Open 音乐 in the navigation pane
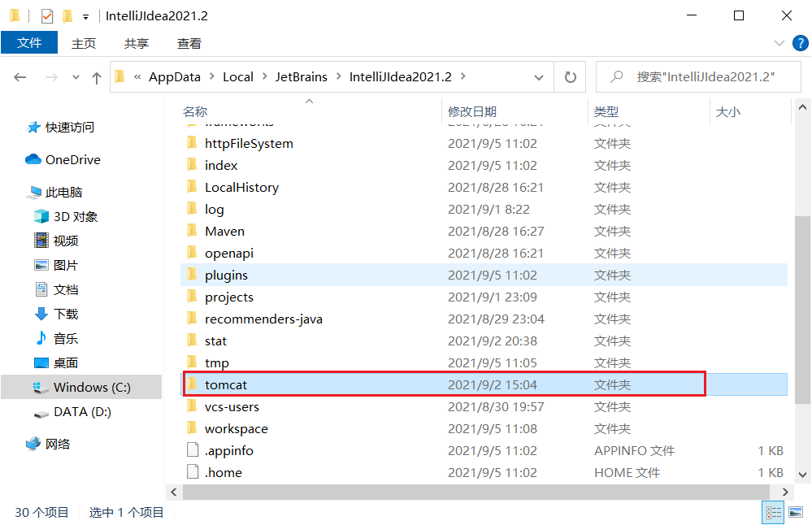812x525 pixels. (56, 339)
